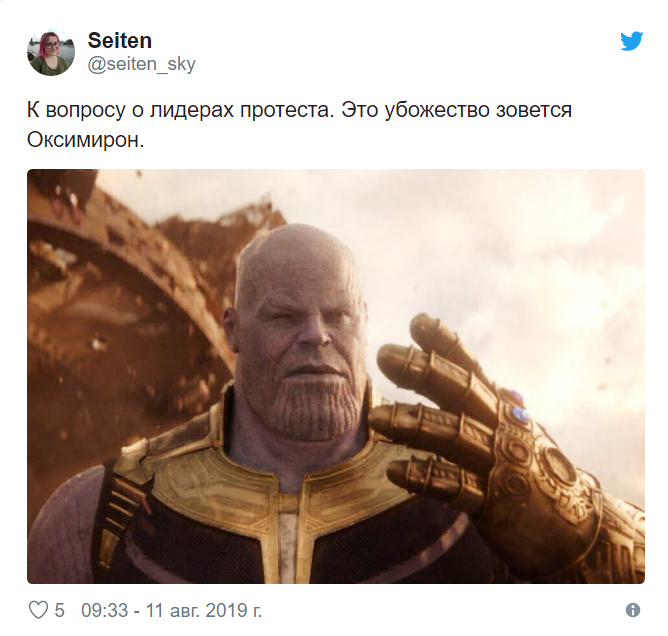Click the date 11 авг. in timestamp
Viewport: 668px width, 636px height.
click(172, 610)
